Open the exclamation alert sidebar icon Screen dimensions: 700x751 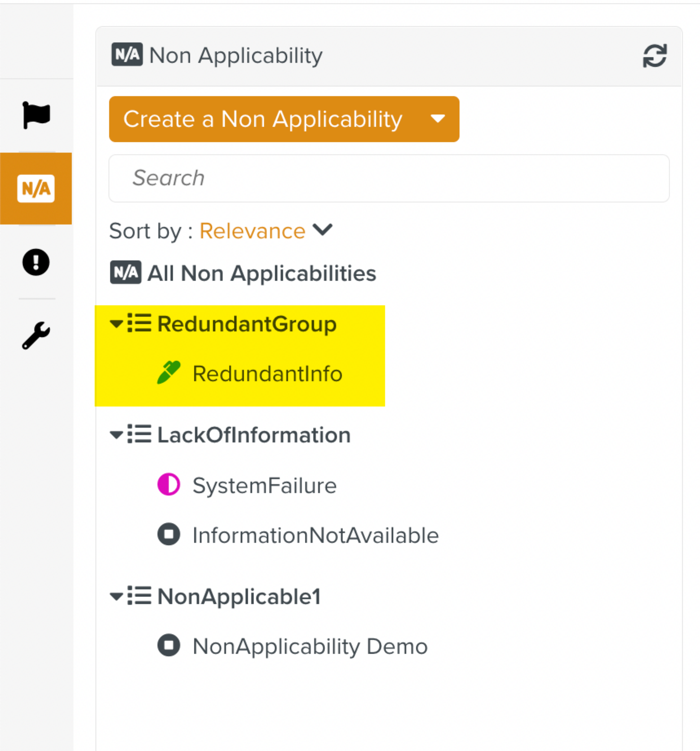[x=36, y=262]
